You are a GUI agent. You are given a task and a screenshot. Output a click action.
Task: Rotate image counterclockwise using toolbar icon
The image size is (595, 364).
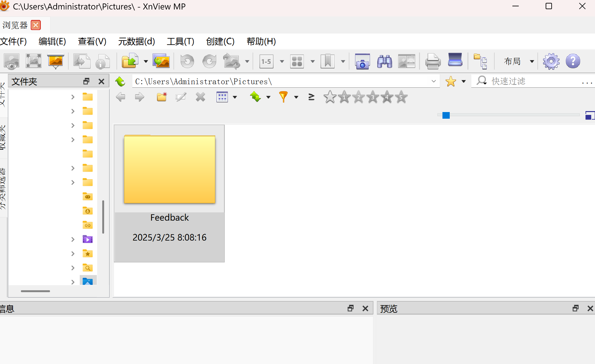coord(187,61)
